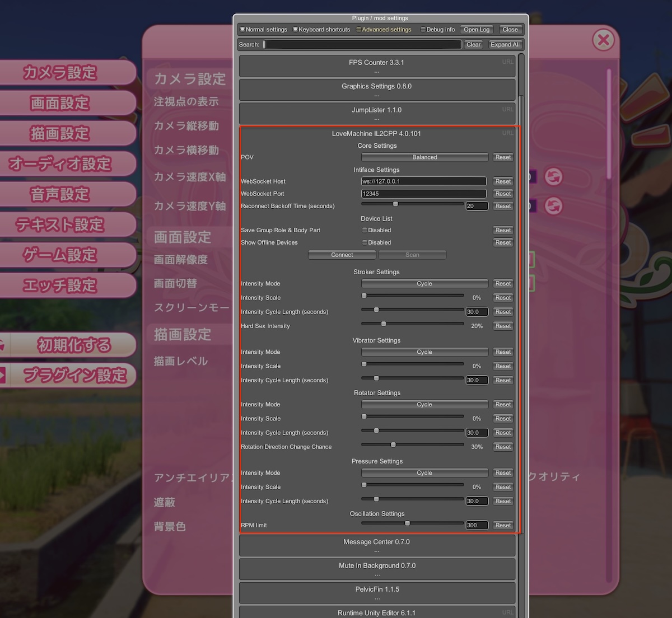Expand the Graphics Settings 0.8.0 section

pos(376,90)
